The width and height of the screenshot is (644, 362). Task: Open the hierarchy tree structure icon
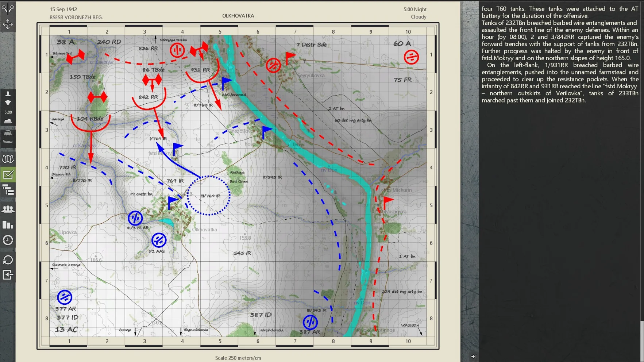pos(8,190)
